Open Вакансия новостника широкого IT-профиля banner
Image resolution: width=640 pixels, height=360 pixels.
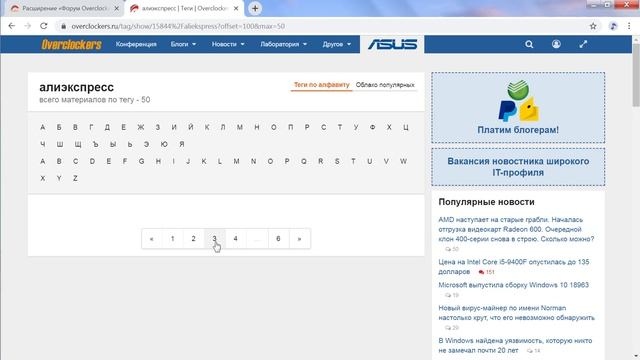tap(518, 167)
